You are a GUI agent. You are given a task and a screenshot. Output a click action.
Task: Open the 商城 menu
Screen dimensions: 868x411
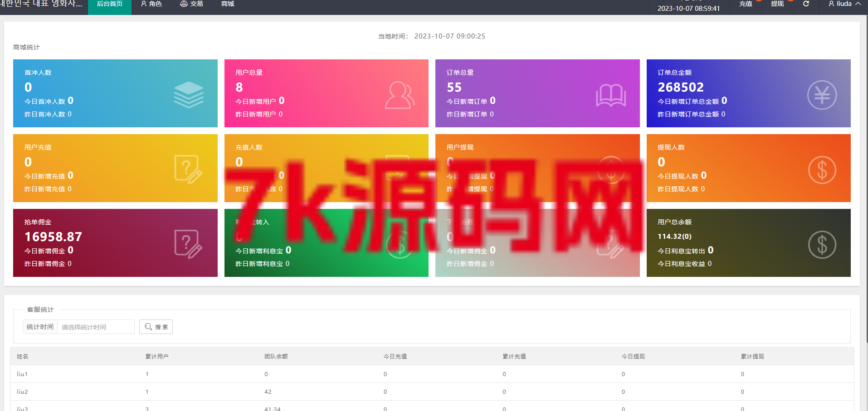228,5
